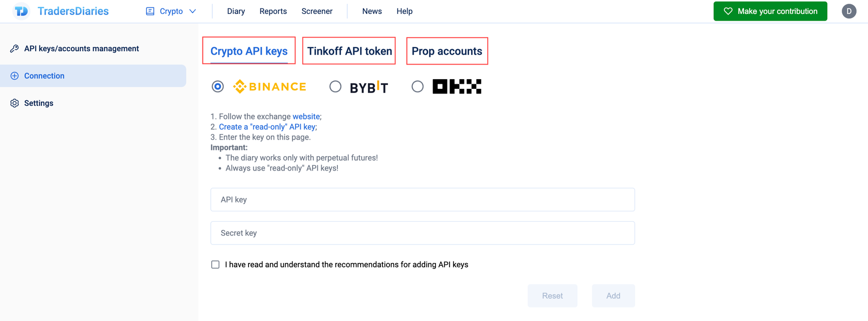Expand the Crypto diary dropdown
The height and width of the screenshot is (321, 868).
pyautogui.click(x=192, y=11)
